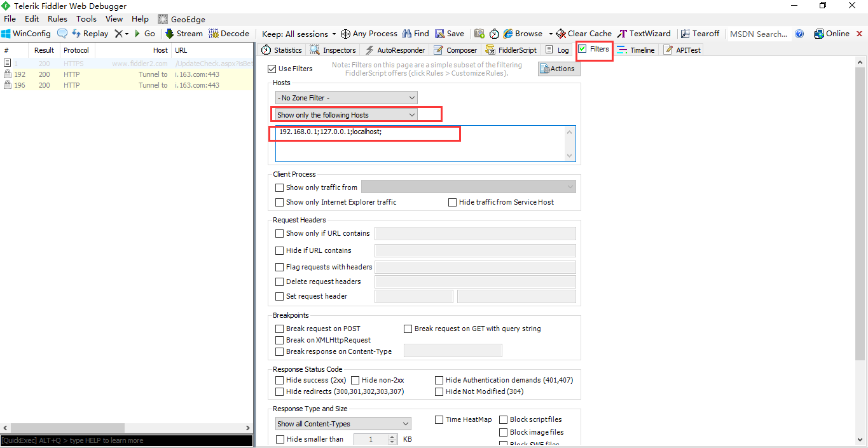Click the Go resume button

click(x=144, y=34)
